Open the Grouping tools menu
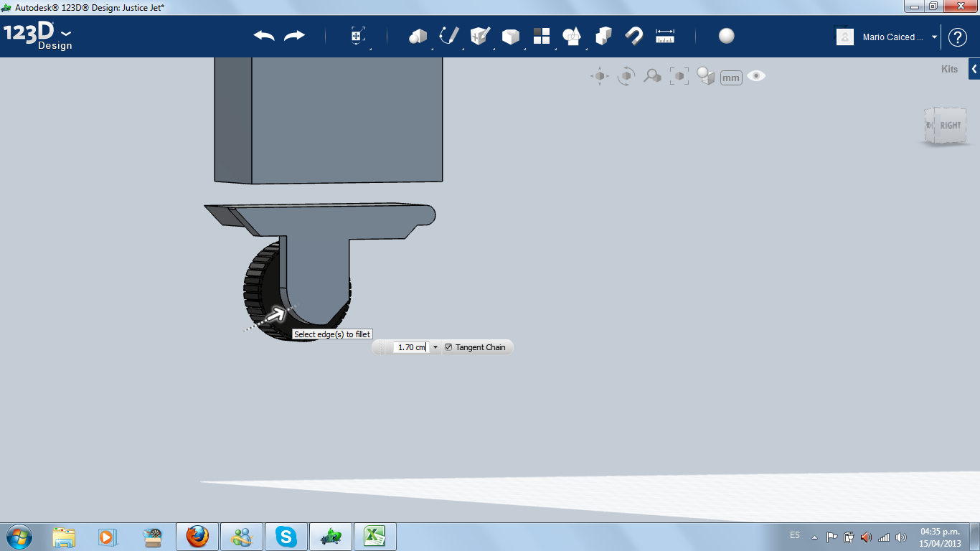Viewport: 980px width, 551px height. pyautogui.click(x=572, y=36)
